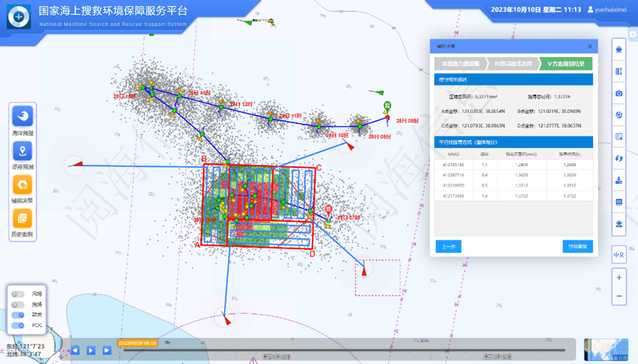Image resolution: width=638 pixels, height=364 pixels.
Task: Zoom in the map with plus button
Action: [619, 278]
